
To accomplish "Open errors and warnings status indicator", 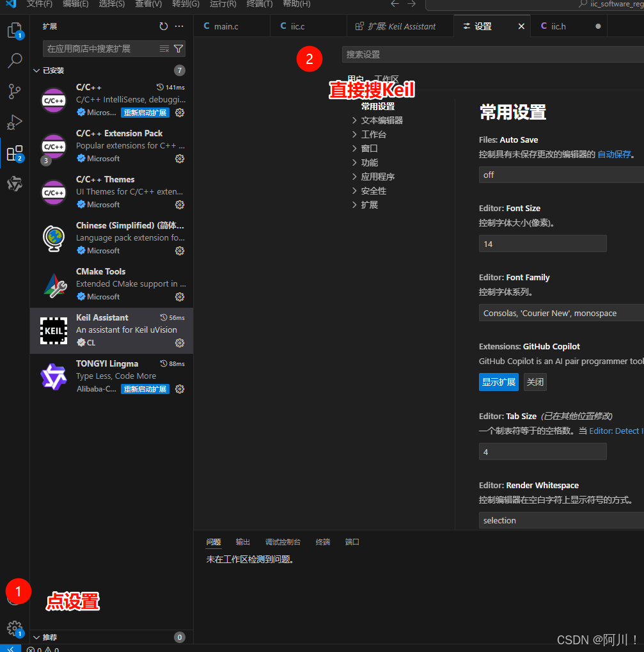I will (x=43, y=649).
